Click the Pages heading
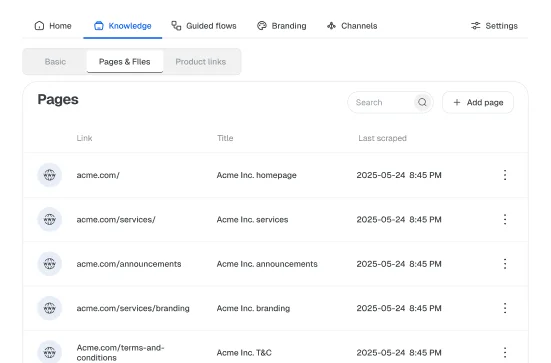The image size is (551, 363). [58, 100]
